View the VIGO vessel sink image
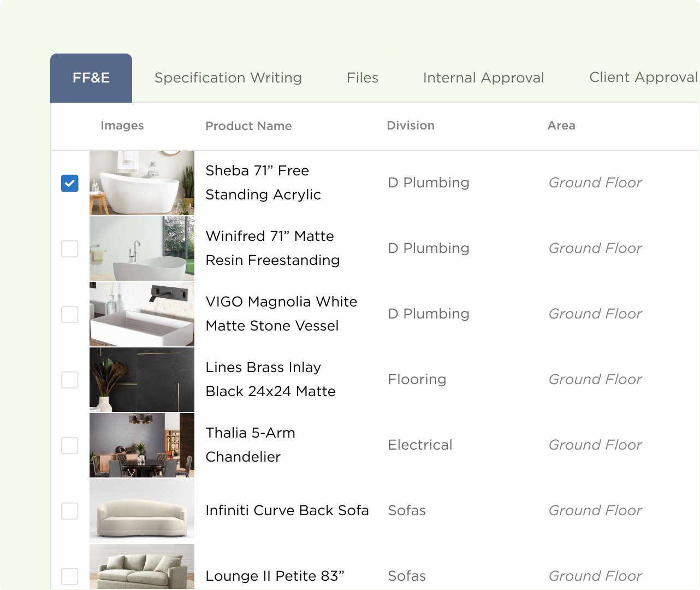This screenshot has width=700, height=590. [142, 314]
